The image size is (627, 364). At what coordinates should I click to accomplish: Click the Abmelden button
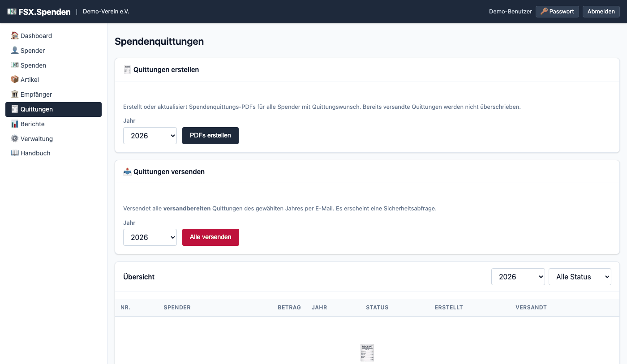tap(601, 12)
